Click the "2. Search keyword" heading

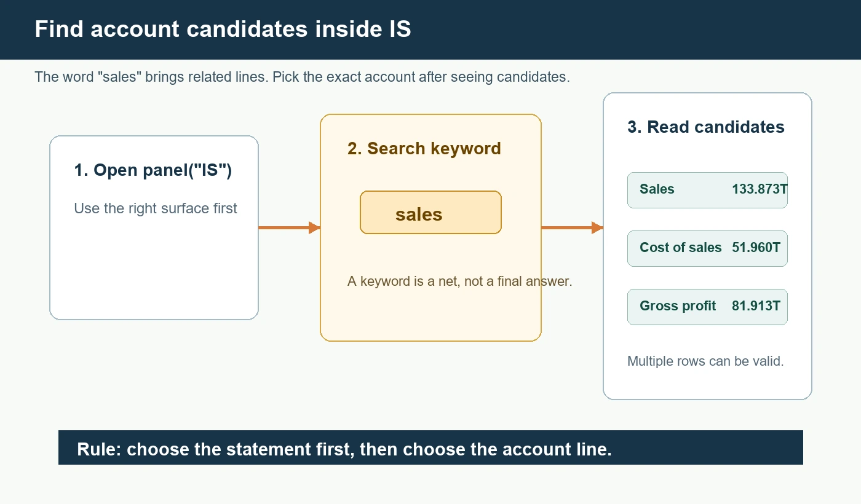pyautogui.click(x=424, y=149)
